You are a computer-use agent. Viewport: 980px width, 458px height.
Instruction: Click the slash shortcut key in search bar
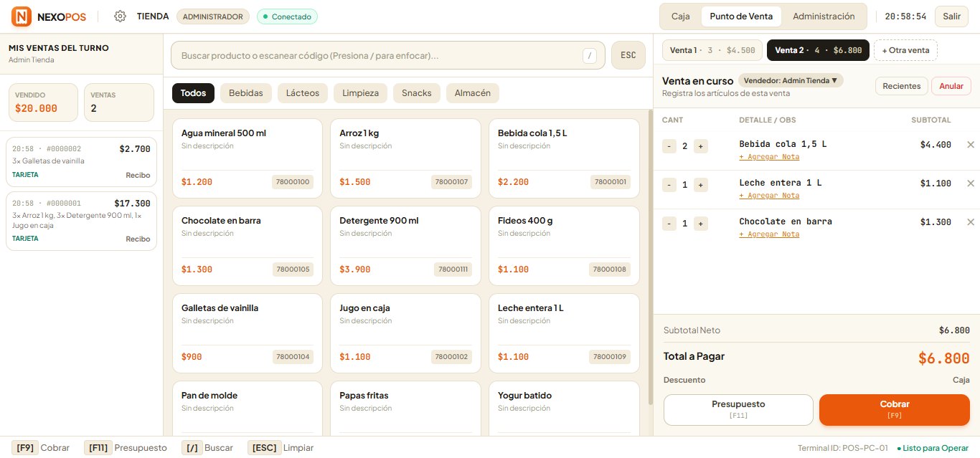point(589,55)
